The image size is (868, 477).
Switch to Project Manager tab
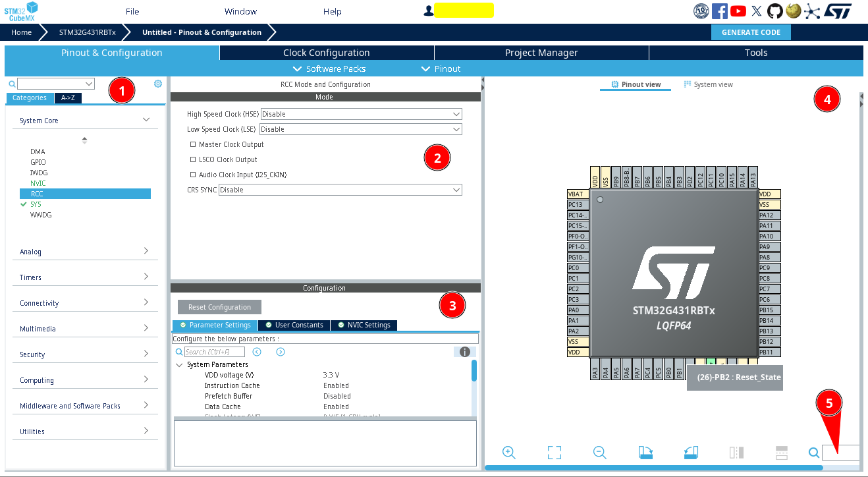pyautogui.click(x=541, y=53)
